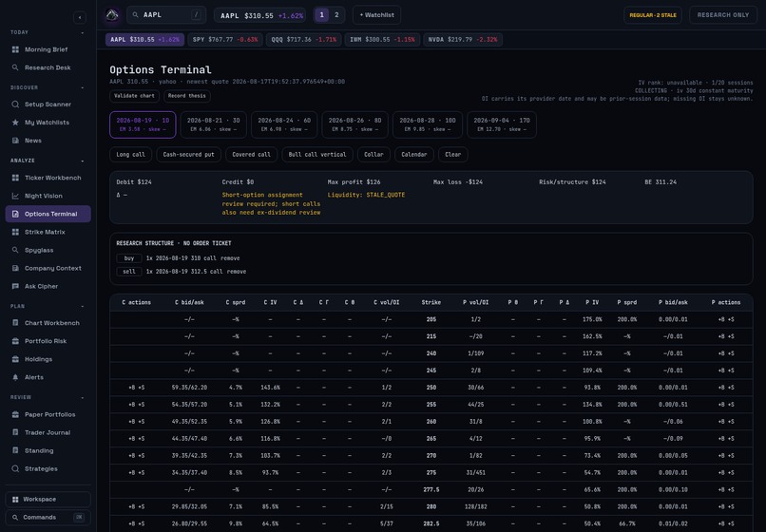Remove the 310 call buy leg
The width and height of the screenshot is (766, 532).
click(x=230, y=258)
